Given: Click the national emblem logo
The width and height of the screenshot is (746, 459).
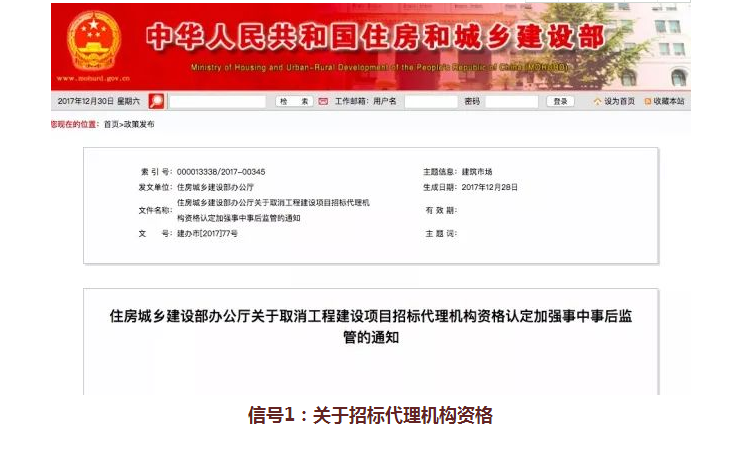Looking at the screenshot, I should coord(94,41).
